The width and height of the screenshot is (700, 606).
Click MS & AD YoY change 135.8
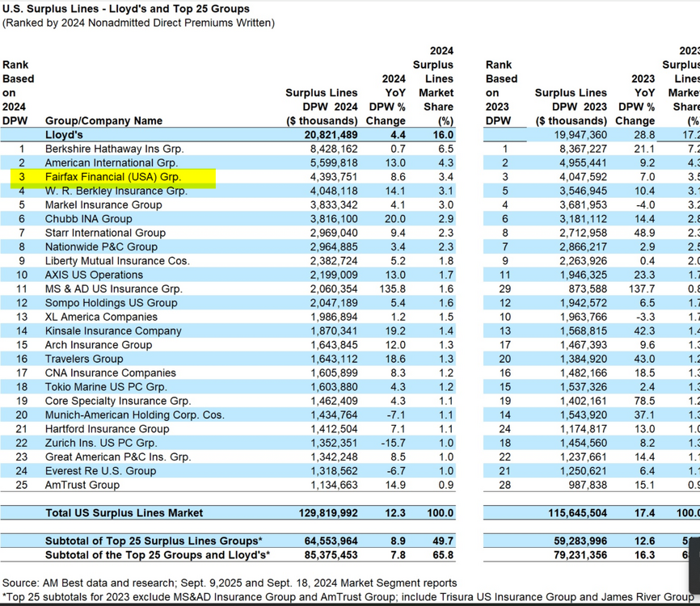(392, 288)
